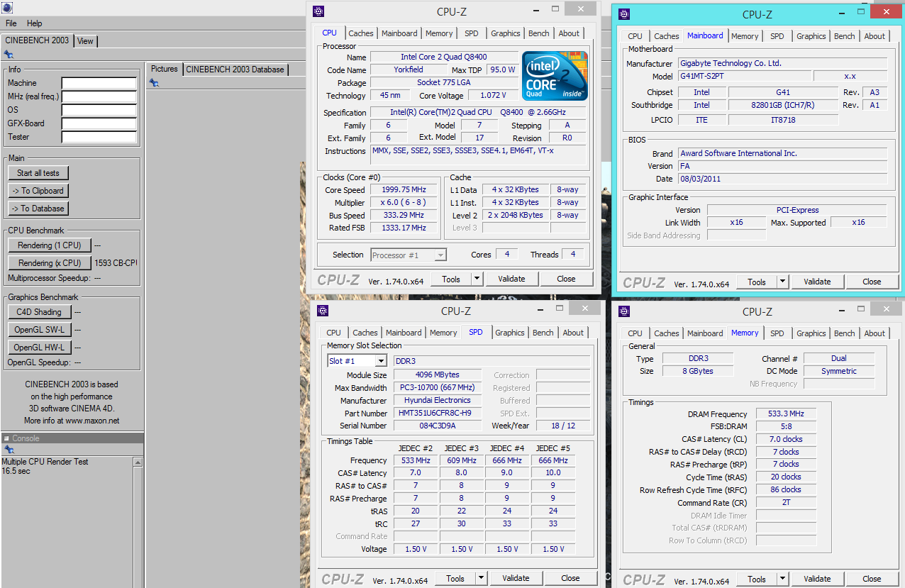Start the C4D Shading test
905x588 pixels.
[x=39, y=312]
